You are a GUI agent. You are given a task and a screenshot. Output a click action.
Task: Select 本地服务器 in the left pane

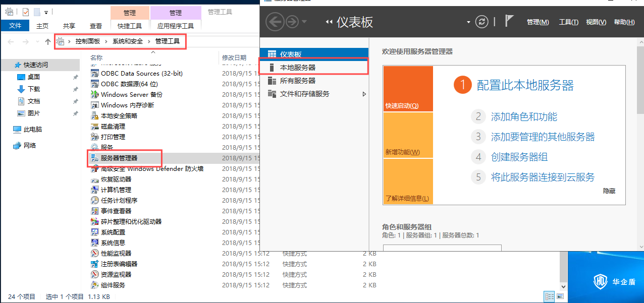(298, 67)
